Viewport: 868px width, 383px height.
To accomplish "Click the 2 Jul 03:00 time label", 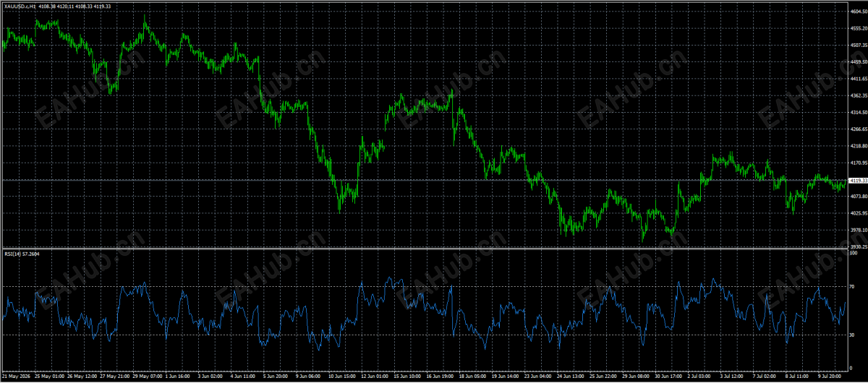I will point(698,376).
